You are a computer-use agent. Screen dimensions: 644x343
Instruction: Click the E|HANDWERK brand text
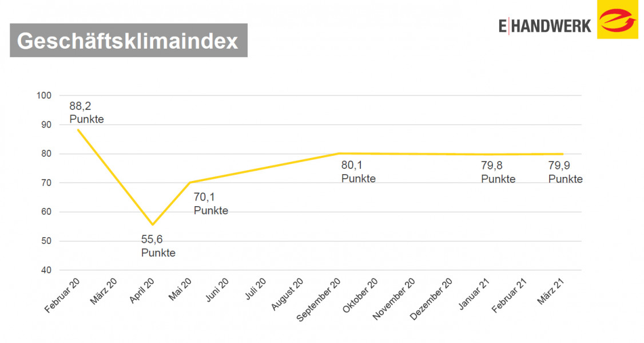click(x=544, y=26)
